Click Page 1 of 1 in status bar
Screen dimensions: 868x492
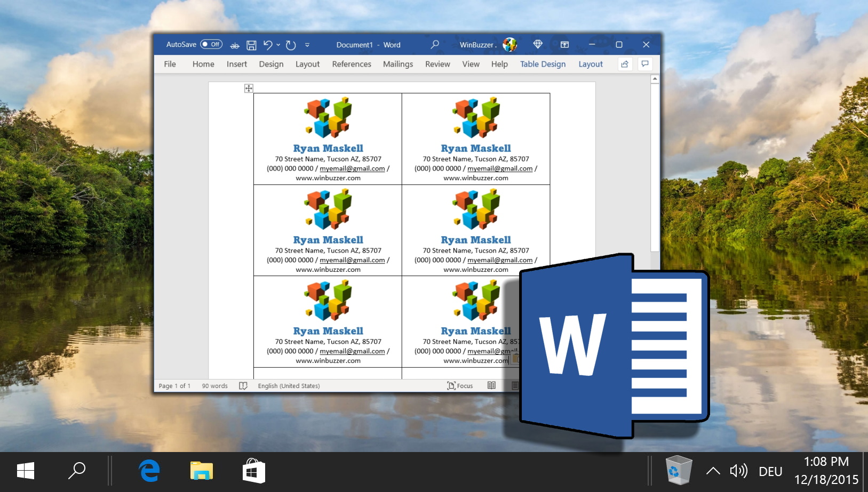(174, 385)
